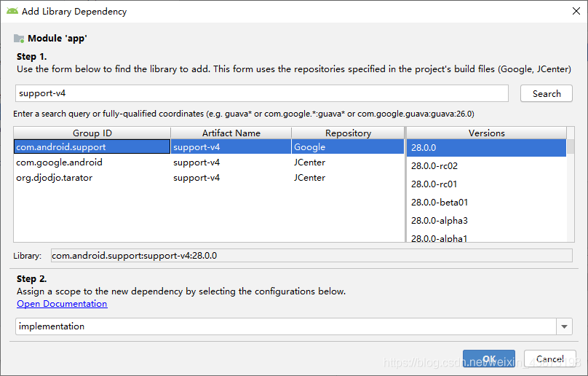The height and width of the screenshot is (376, 588).
Task: Choose version 28.0.0-rc02
Action: (486, 165)
